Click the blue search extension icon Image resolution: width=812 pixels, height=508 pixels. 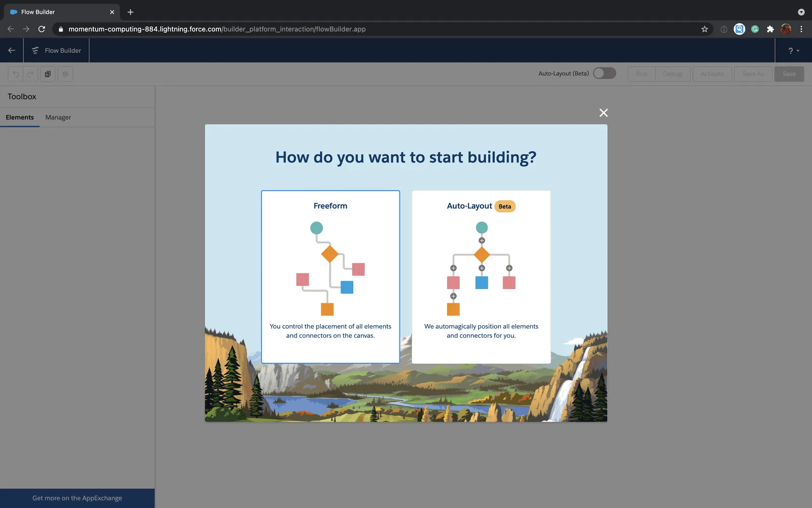(739, 29)
